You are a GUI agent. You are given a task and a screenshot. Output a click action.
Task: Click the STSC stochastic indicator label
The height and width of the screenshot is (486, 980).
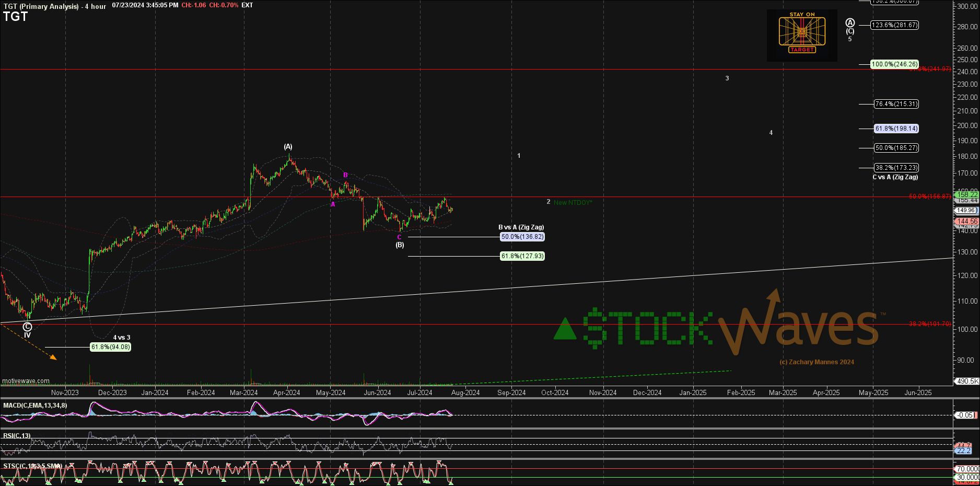pyautogui.click(x=33, y=466)
